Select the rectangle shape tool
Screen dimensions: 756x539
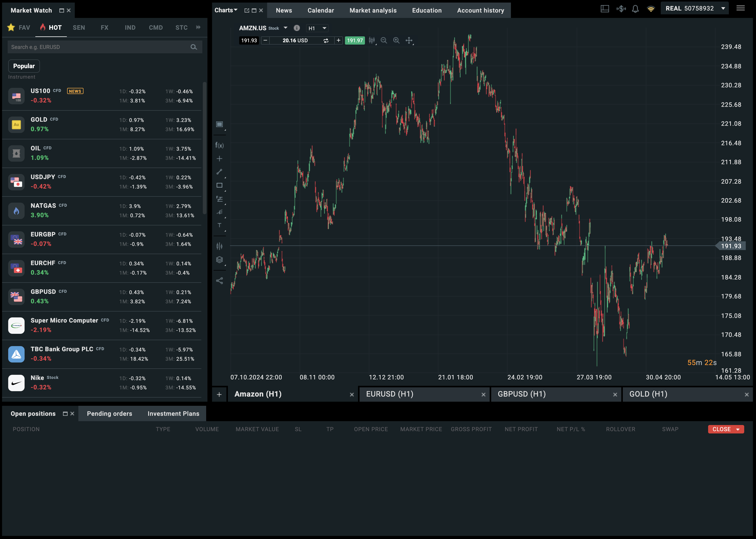click(219, 185)
